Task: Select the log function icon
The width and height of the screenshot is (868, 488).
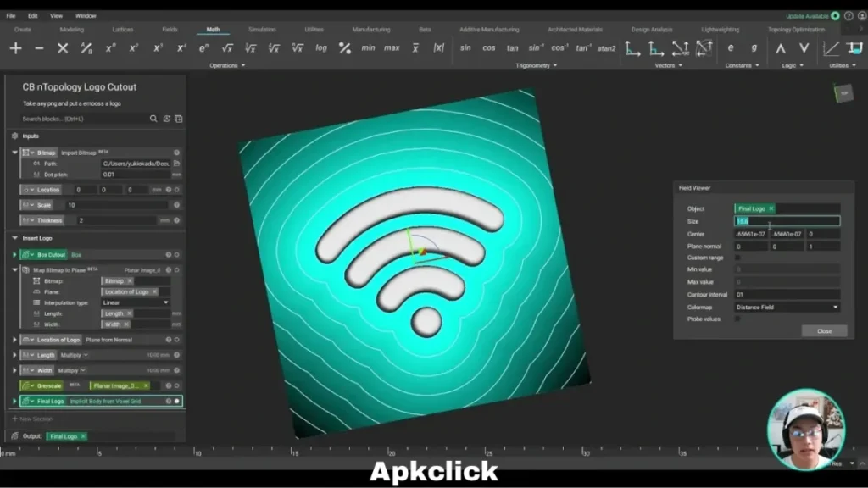Action: (320, 48)
